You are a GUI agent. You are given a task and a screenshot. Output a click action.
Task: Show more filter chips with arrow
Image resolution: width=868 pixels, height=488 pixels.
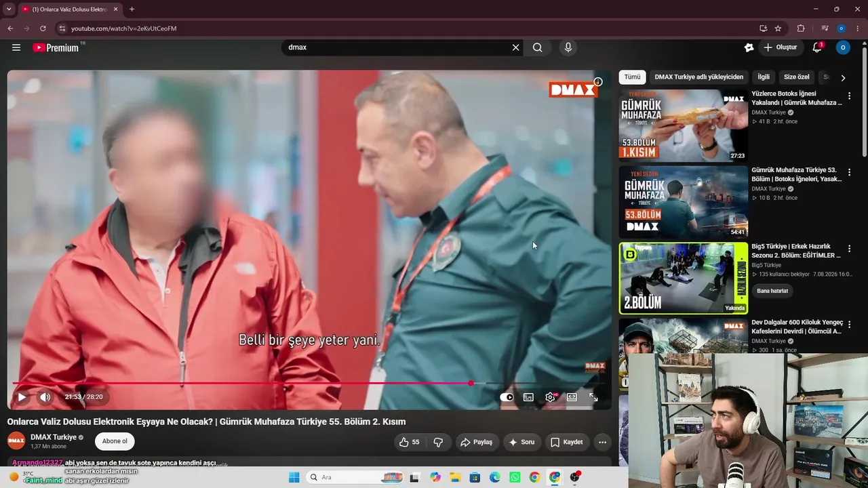click(x=843, y=77)
